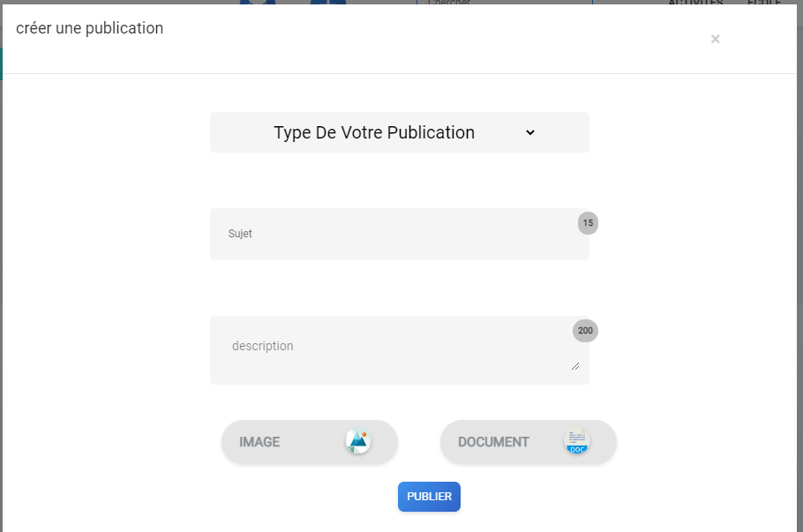Click the 15 character counter badge
This screenshot has height=532, width=803.
coord(588,223)
